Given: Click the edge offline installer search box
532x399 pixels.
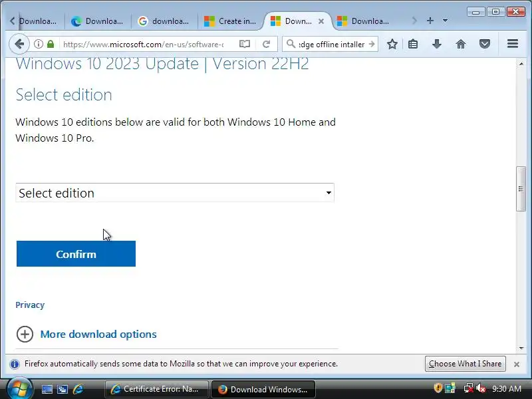Looking at the screenshot, I should (x=331, y=44).
